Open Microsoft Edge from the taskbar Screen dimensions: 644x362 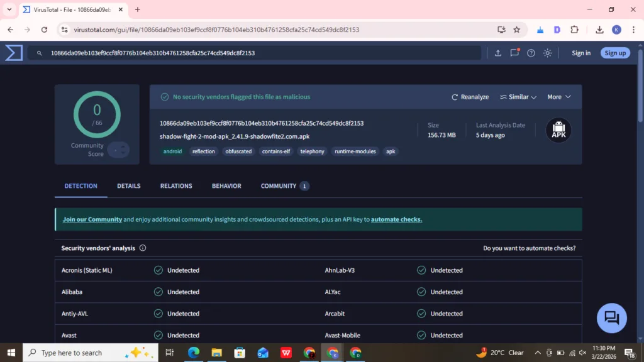pyautogui.click(x=194, y=353)
